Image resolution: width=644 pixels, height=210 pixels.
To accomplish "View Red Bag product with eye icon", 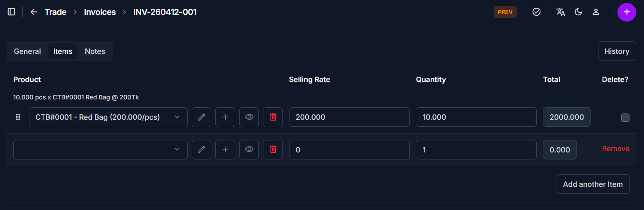I will (249, 117).
